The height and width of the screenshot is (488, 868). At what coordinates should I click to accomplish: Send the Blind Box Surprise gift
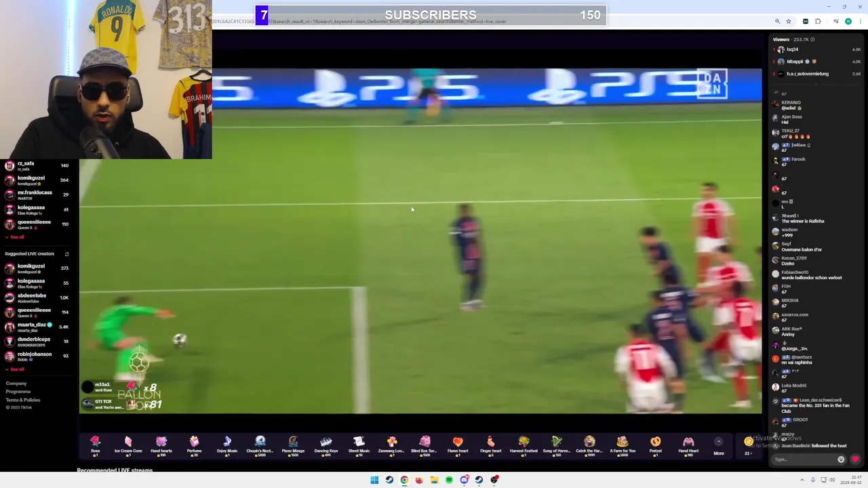point(425,445)
